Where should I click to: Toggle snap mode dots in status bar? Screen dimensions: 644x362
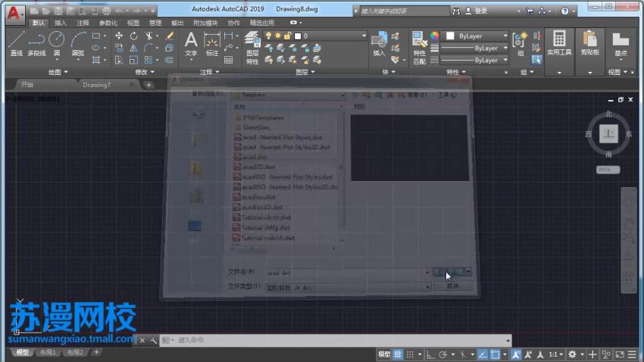(x=410, y=354)
